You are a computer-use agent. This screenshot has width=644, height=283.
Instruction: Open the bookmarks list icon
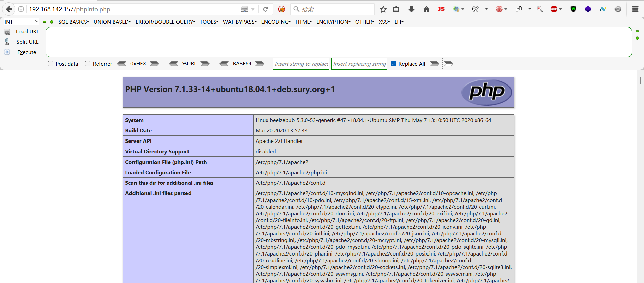click(396, 9)
